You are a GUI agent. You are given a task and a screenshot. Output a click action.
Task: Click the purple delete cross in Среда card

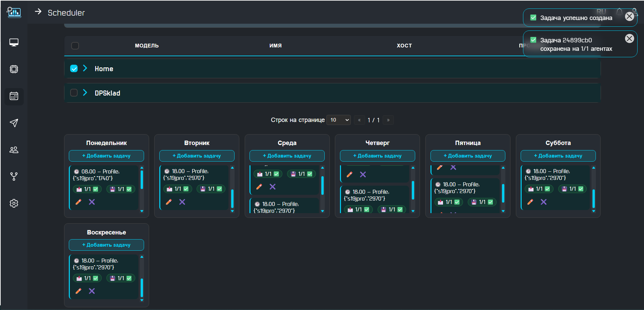coord(273,187)
